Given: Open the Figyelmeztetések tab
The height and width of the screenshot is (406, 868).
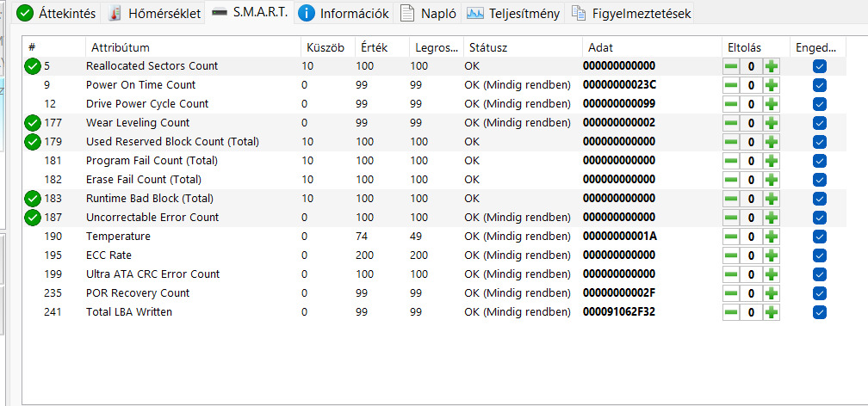Looking at the screenshot, I should pos(631,13).
